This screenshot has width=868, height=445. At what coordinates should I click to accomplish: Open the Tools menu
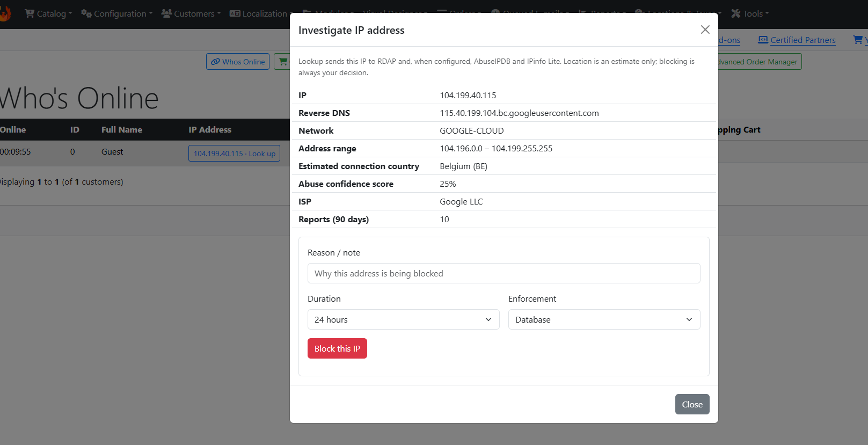[x=750, y=13]
